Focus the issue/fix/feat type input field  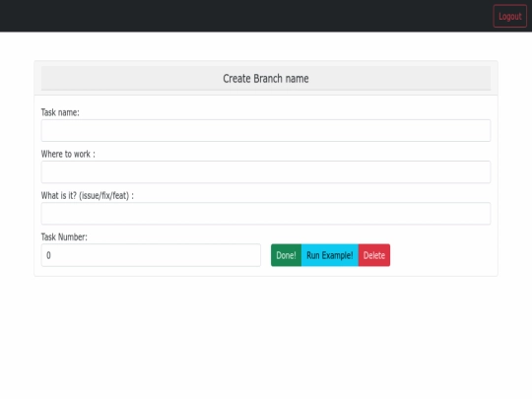pyautogui.click(x=266, y=214)
